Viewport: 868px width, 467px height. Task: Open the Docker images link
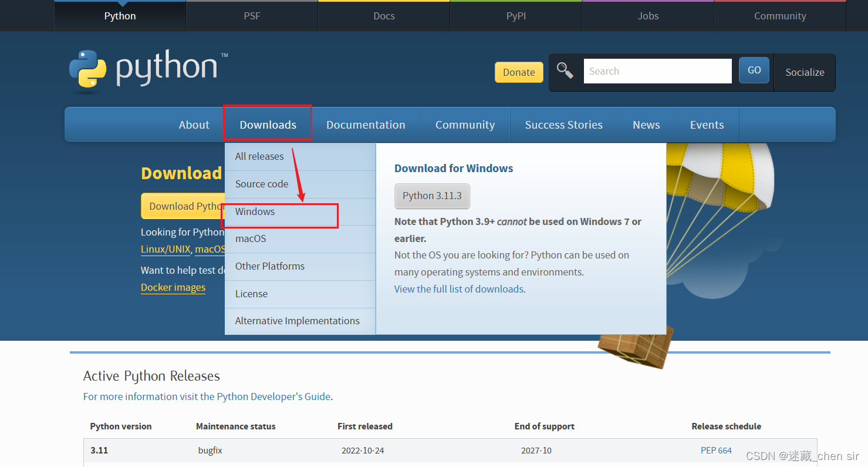pos(173,287)
